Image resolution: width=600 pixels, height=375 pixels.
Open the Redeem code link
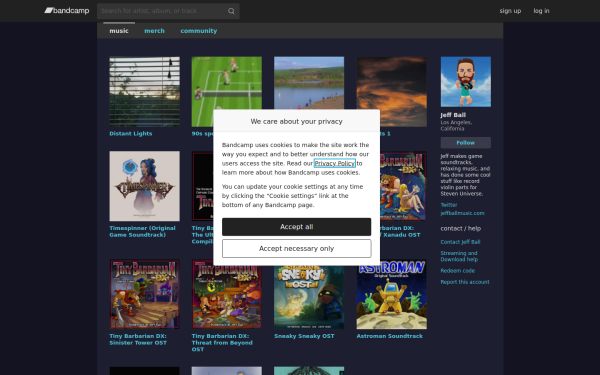tap(458, 271)
